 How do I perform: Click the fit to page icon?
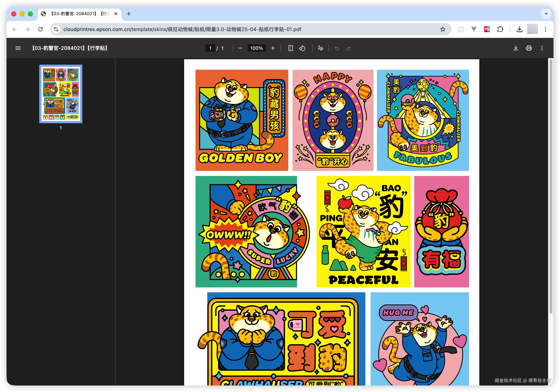point(290,48)
